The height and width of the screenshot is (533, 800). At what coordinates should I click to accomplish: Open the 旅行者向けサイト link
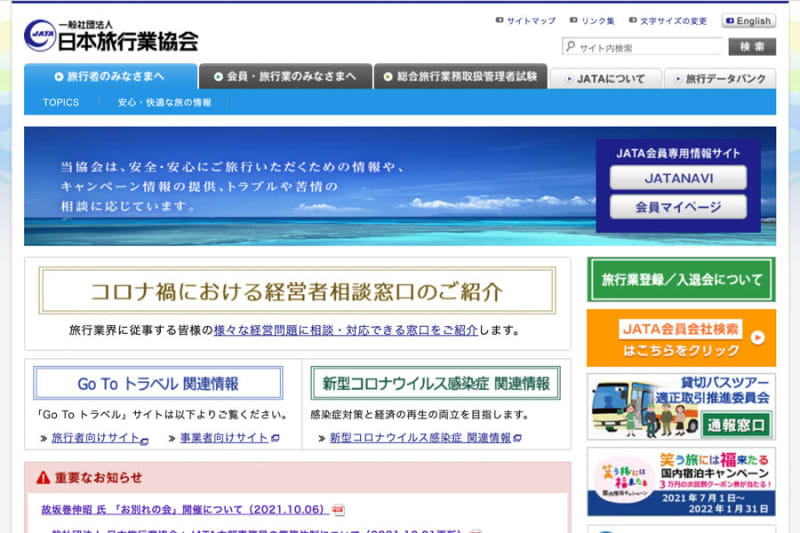click(x=95, y=438)
